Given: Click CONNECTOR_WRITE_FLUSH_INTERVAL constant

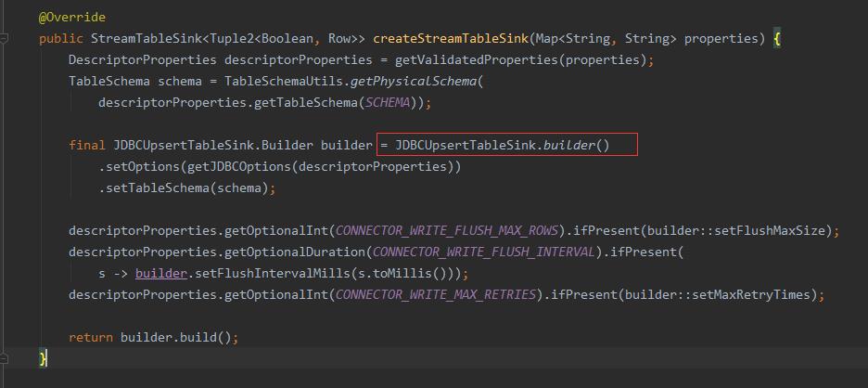Looking at the screenshot, I should click(x=483, y=252).
